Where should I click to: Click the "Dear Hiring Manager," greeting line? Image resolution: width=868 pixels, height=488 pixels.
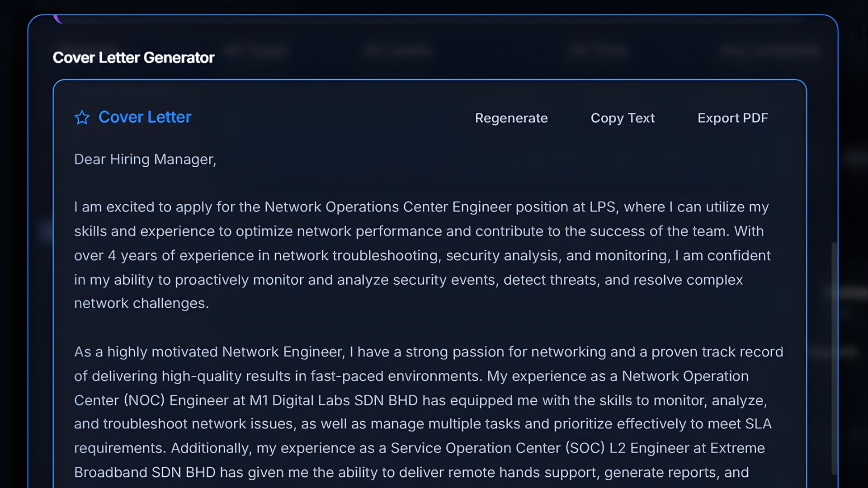tap(145, 159)
